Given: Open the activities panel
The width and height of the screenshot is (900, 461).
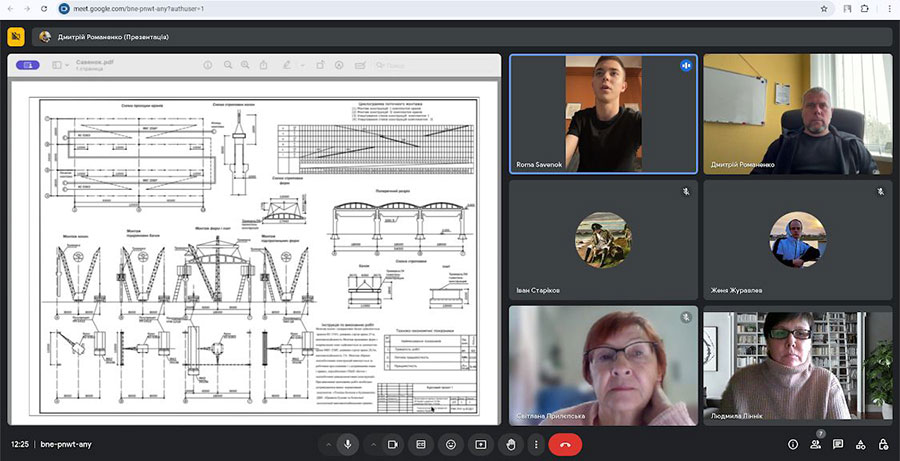Looking at the screenshot, I should coord(861,444).
